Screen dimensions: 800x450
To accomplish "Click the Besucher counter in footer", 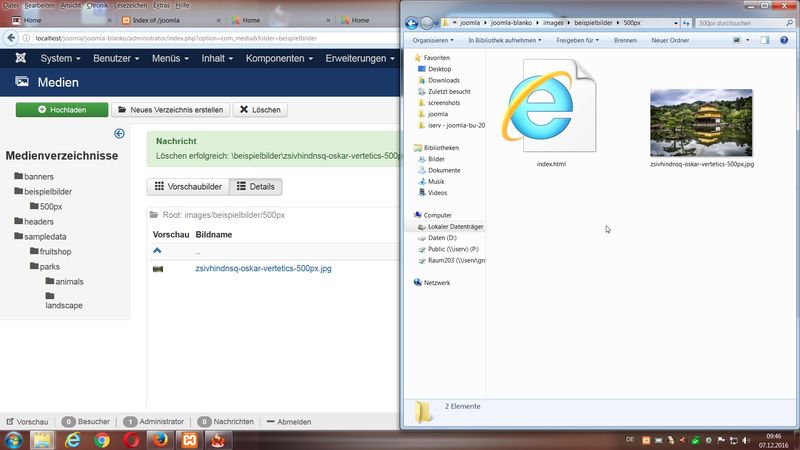I will [x=86, y=422].
